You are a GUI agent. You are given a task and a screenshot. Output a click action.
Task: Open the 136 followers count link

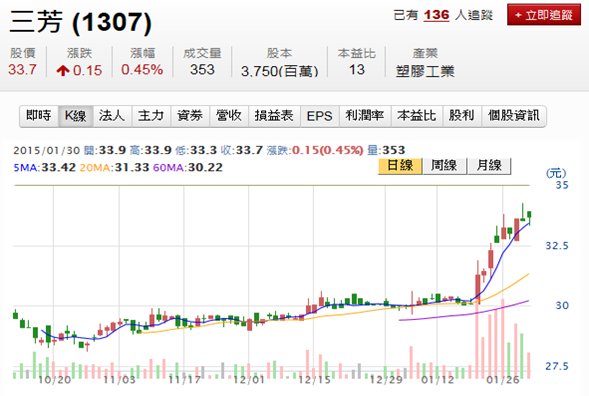pyautogui.click(x=436, y=15)
